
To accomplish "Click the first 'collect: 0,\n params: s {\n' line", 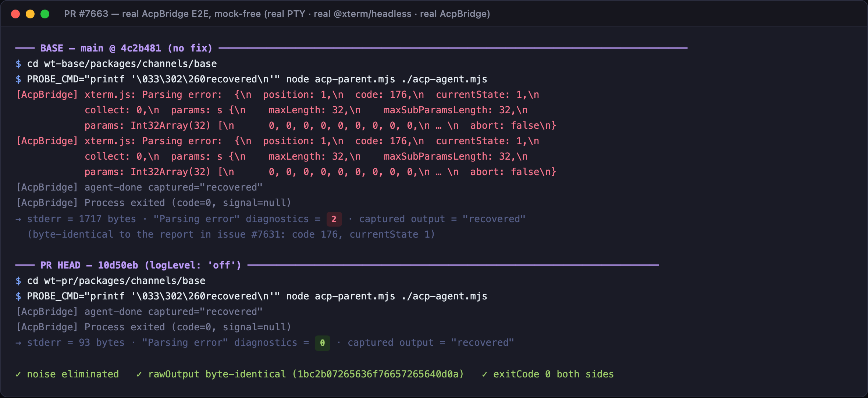I will tap(306, 110).
